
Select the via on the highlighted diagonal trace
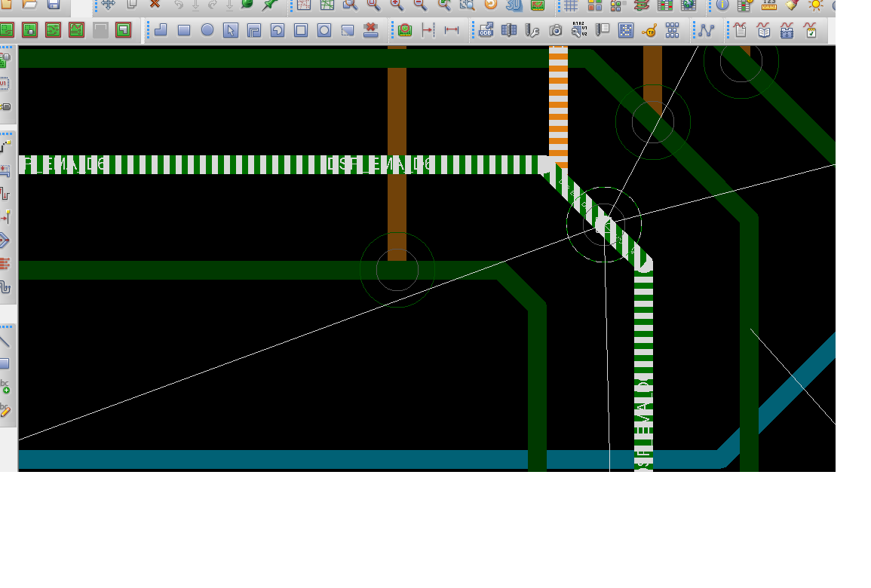(604, 225)
